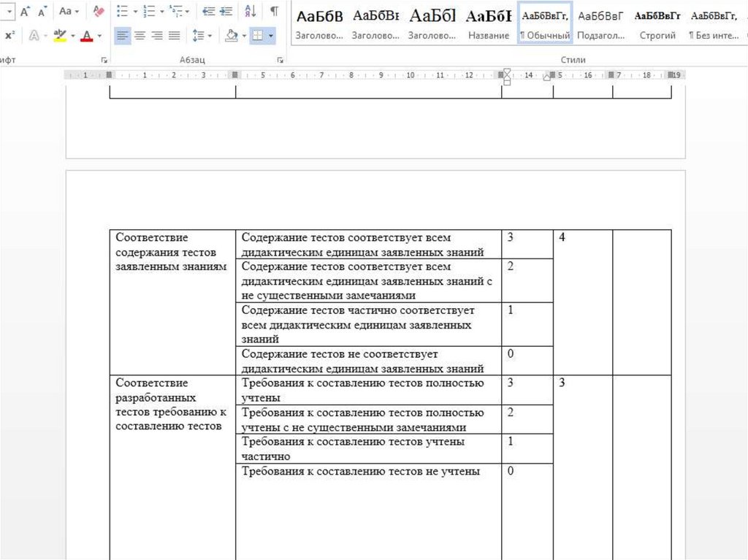Justify the paragraph text
The width and height of the screenshot is (748, 560).
[x=174, y=35]
